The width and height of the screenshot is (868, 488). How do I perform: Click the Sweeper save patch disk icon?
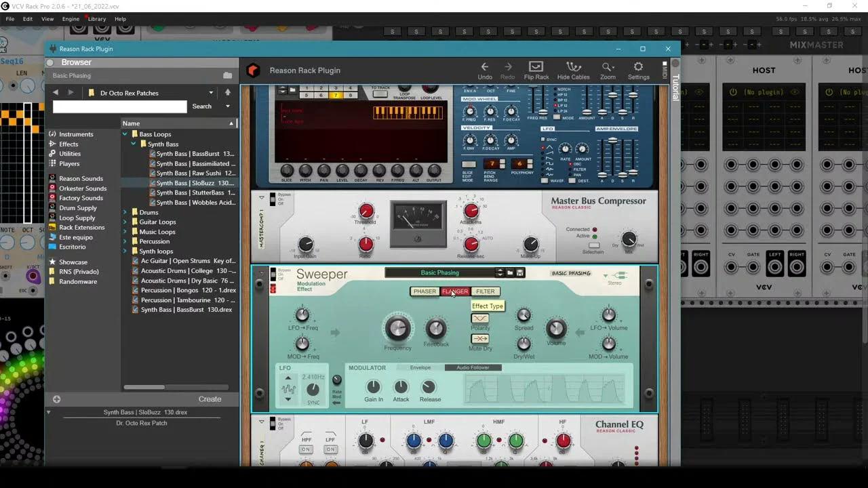point(520,273)
